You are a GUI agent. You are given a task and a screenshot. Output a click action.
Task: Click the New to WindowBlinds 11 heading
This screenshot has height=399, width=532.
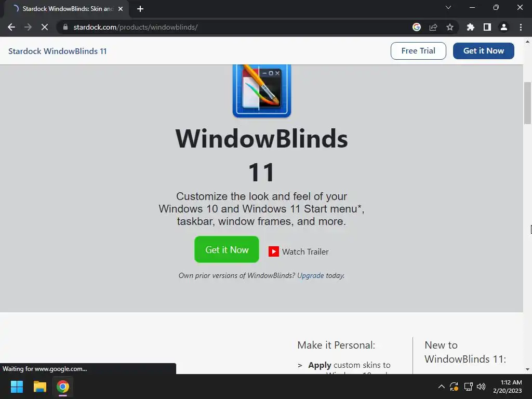(465, 352)
